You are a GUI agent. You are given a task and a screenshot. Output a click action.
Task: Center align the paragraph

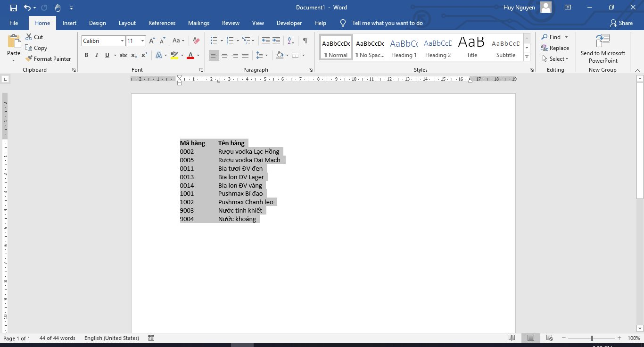224,55
